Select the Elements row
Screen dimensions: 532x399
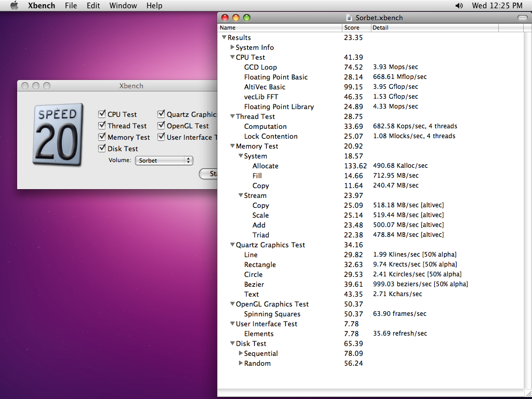point(370,334)
